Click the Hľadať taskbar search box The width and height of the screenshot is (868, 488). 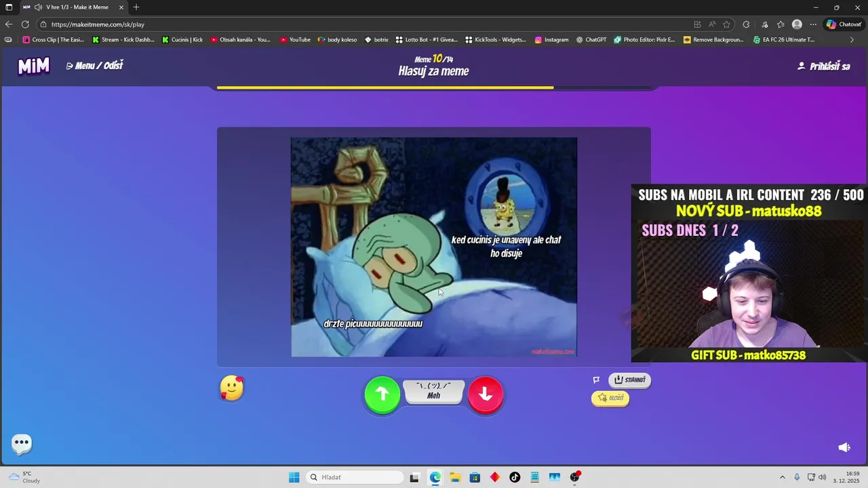pyautogui.click(x=355, y=477)
